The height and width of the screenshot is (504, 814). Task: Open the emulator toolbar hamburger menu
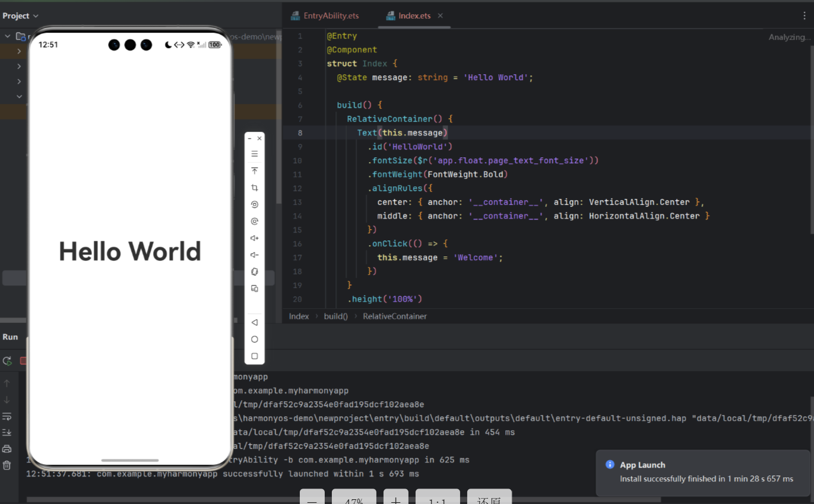pyautogui.click(x=255, y=154)
